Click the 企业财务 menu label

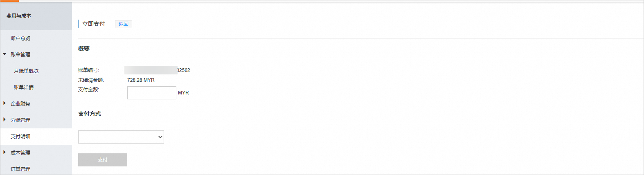point(20,104)
